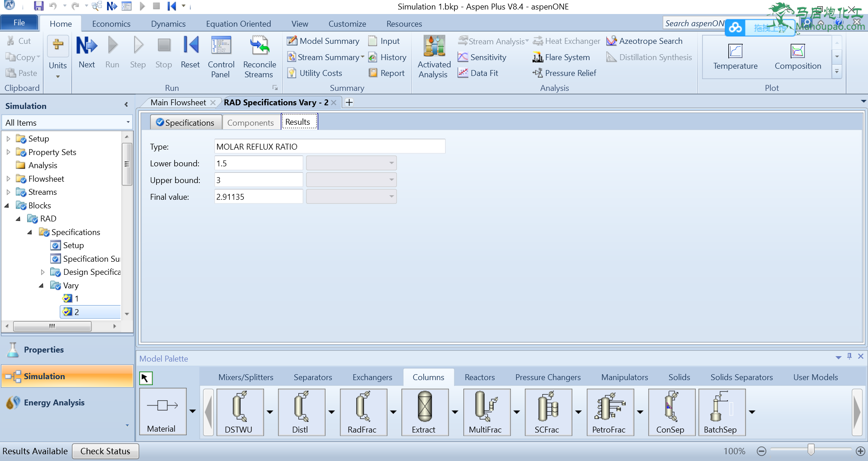Open Sensitivity analysis
Screen dimensions: 868x461
pyautogui.click(x=482, y=57)
